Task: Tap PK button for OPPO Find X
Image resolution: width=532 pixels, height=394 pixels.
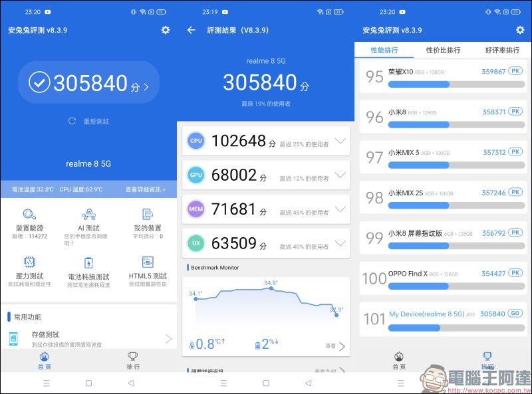Action: (515, 273)
